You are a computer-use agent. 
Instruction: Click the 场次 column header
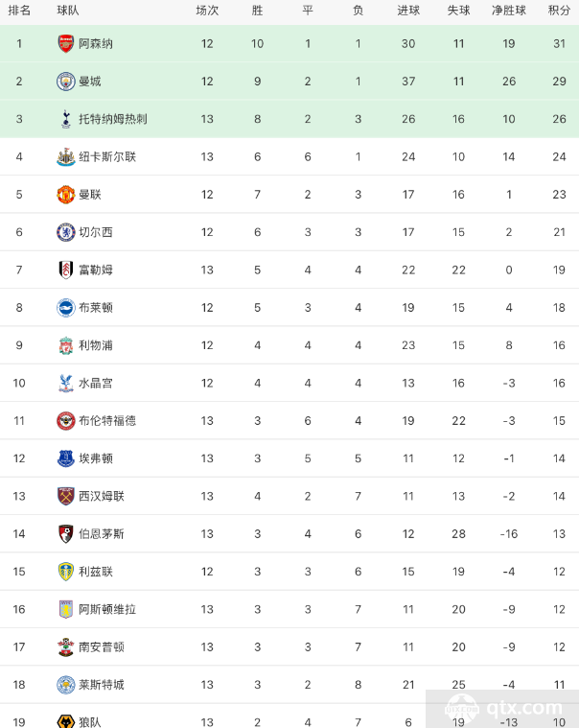coord(207,11)
